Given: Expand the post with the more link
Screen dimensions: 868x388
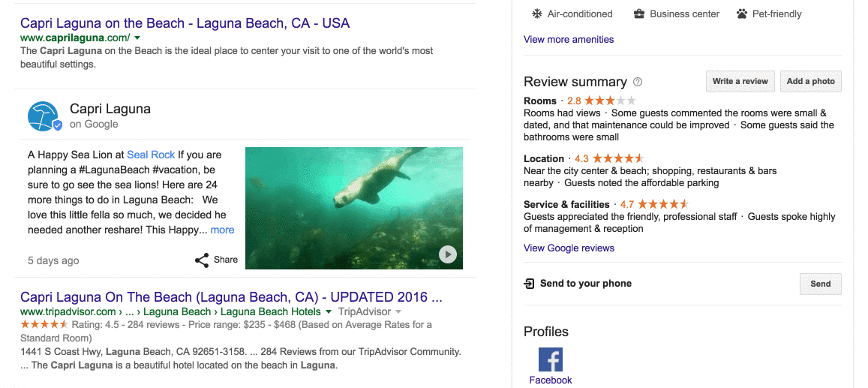Looking at the screenshot, I should (x=223, y=230).
